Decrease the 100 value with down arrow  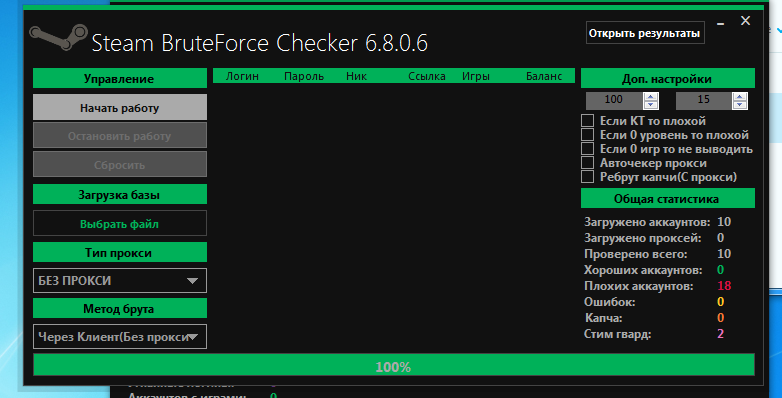[x=650, y=105]
